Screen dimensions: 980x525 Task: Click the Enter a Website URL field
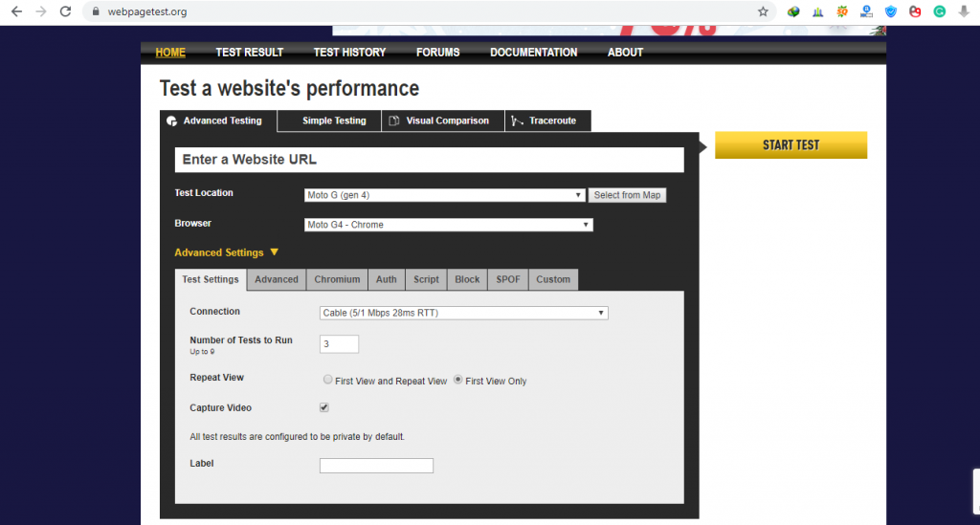[x=430, y=160]
